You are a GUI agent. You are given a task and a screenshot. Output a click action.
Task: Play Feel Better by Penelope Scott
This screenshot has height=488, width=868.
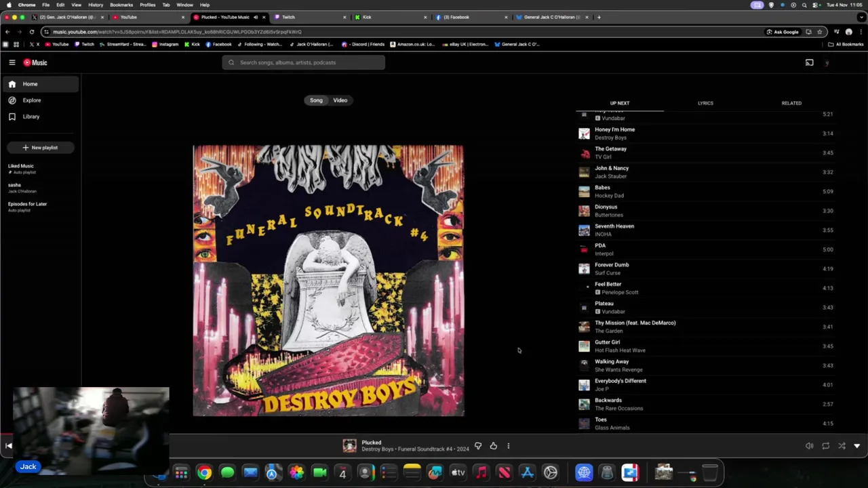click(x=705, y=288)
